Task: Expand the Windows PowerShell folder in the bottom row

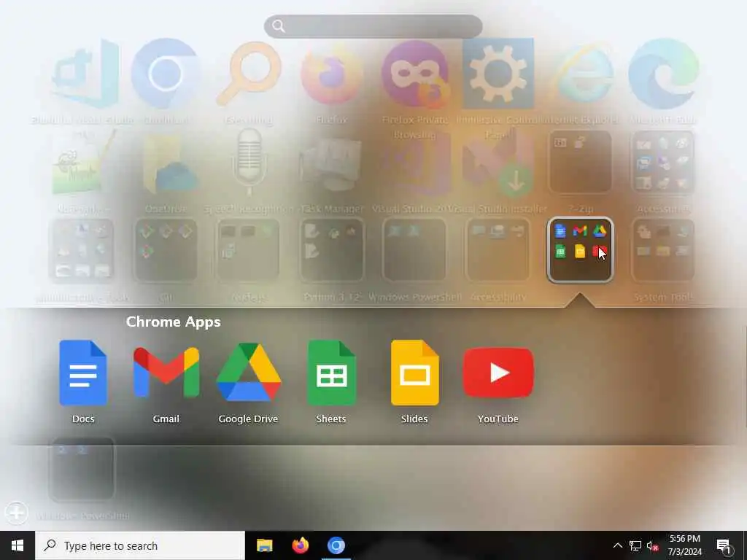Action: [82, 470]
